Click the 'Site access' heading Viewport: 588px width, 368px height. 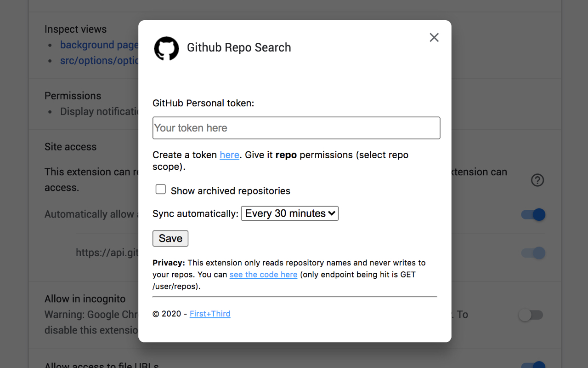tap(70, 147)
